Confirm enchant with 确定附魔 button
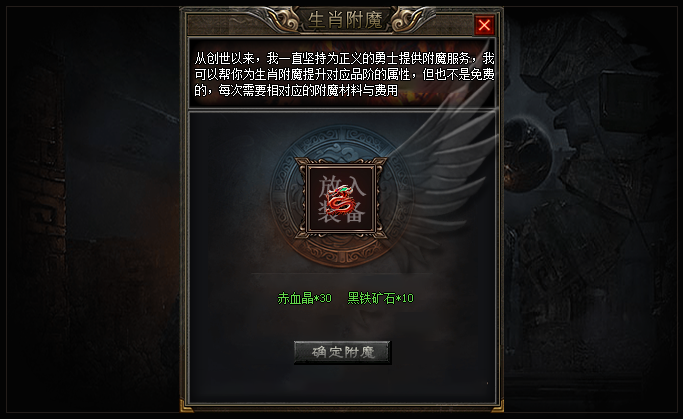This screenshot has height=419, width=683. tap(342, 352)
